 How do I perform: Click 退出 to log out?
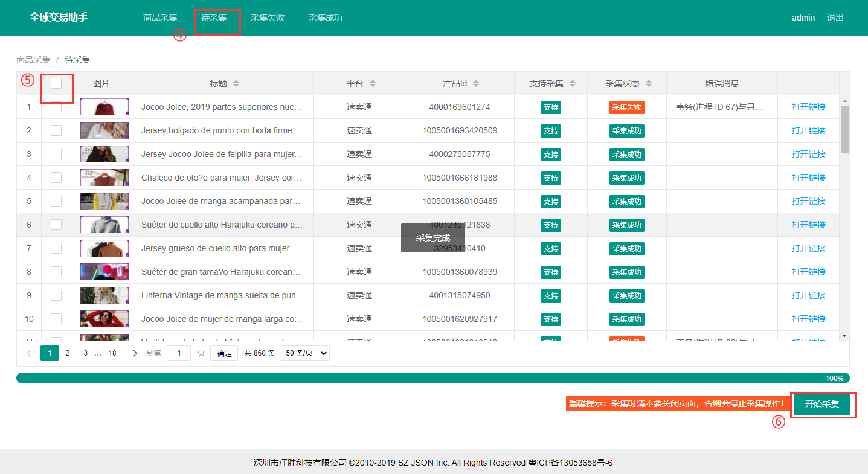coord(835,18)
